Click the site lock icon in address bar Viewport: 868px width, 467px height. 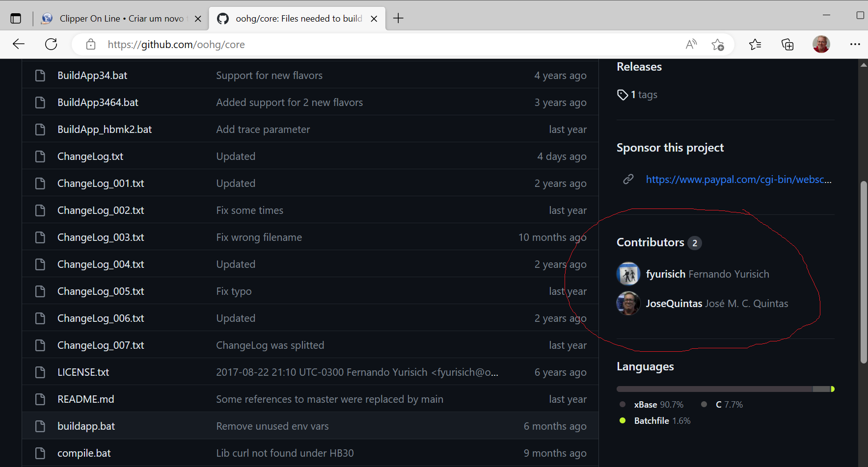91,44
